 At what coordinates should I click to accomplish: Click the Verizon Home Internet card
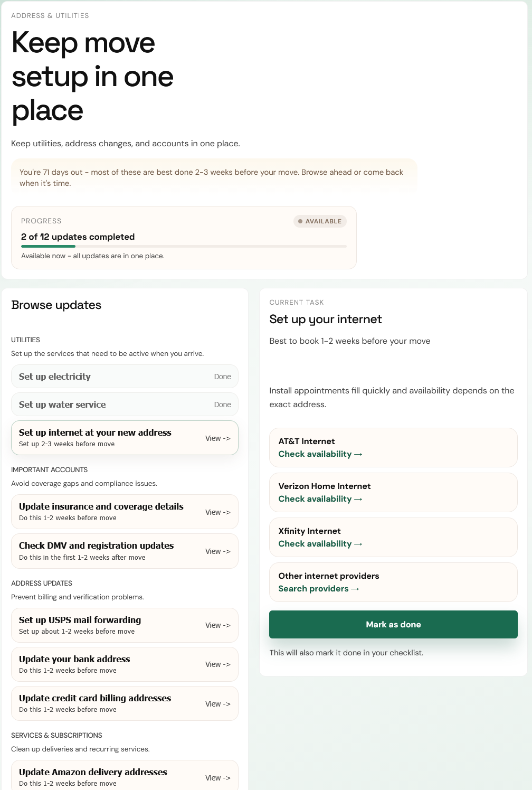point(393,492)
